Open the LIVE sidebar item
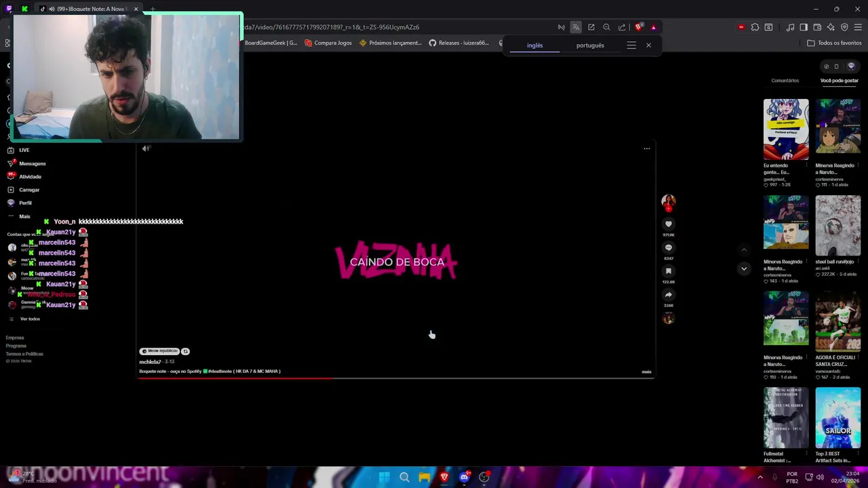This screenshot has width=868, height=488. (24, 150)
